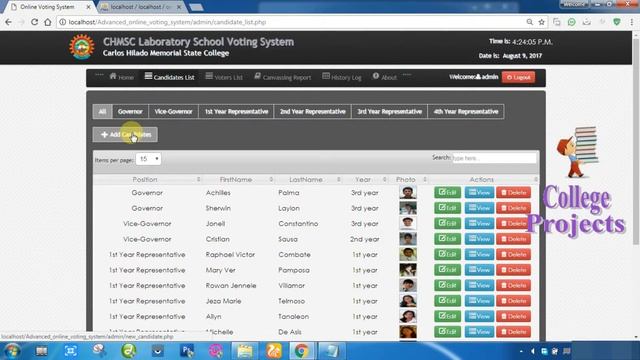Filter candidates by Governor
Image resolution: width=640 pixels, height=360 pixels.
pos(130,111)
